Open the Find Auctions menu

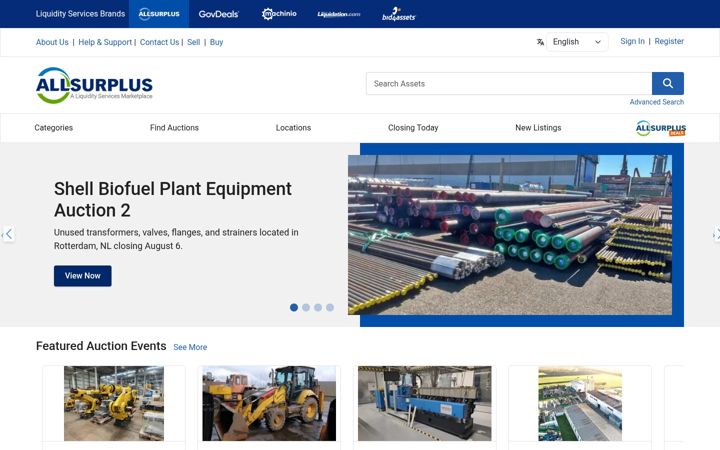tap(174, 128)
